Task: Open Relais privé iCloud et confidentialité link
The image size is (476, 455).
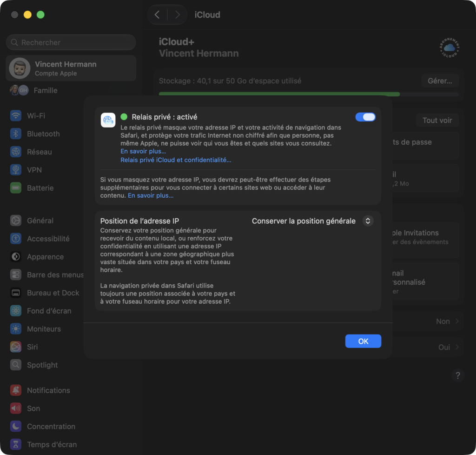Action: pos(176,160)
